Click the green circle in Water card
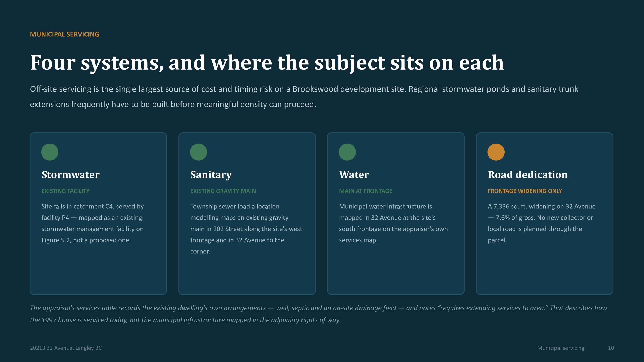This screenshot has height=362, width=644. 347,152
